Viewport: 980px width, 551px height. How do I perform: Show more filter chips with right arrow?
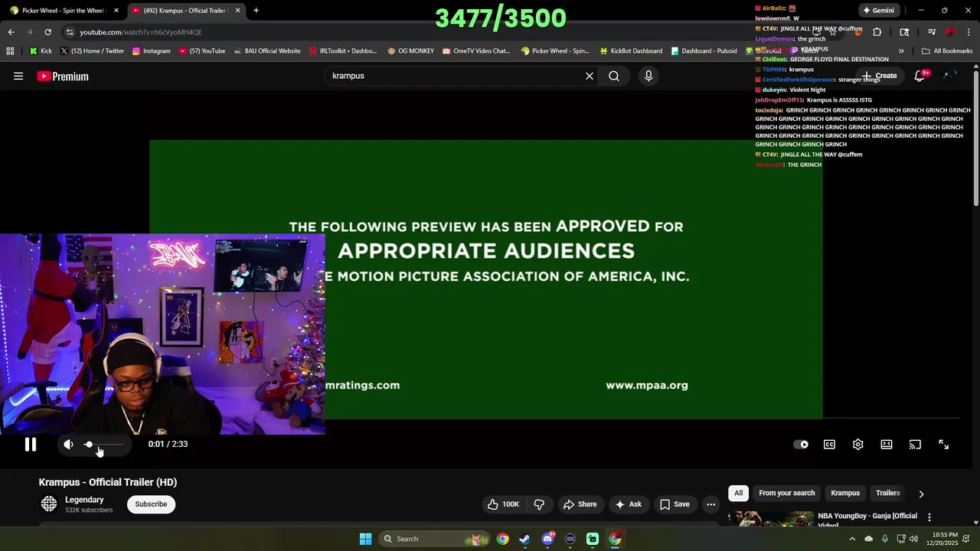coord(921,494)
